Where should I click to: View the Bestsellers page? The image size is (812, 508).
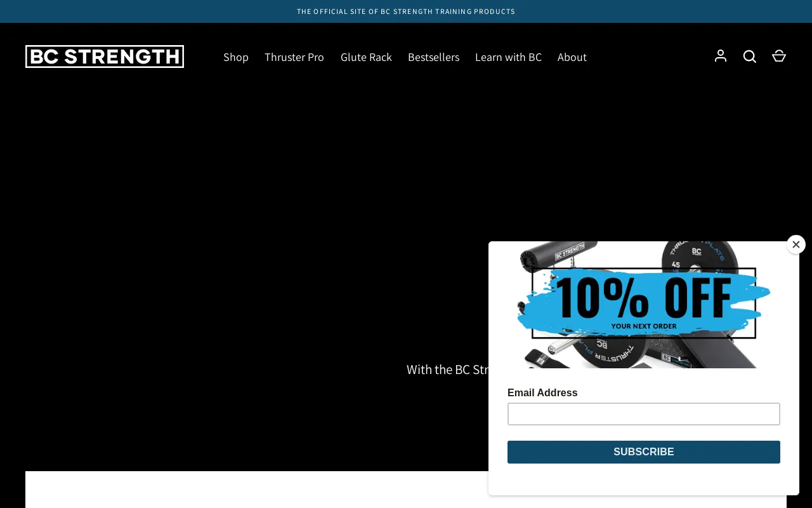pos(433,57)
